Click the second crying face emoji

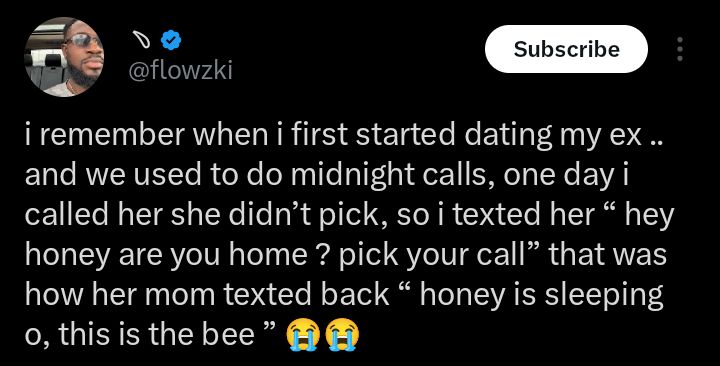tap(342, 334)
